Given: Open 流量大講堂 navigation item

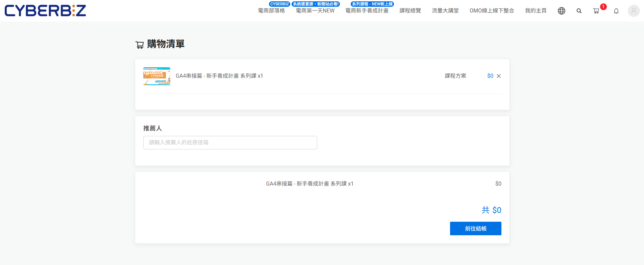Looking at the screenshot, I should click(x=445, y=11).
